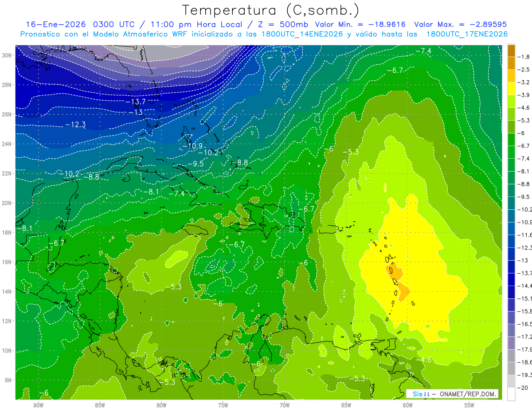
Task: Click the 12N latitude axis label
Action: pos(8,321)
